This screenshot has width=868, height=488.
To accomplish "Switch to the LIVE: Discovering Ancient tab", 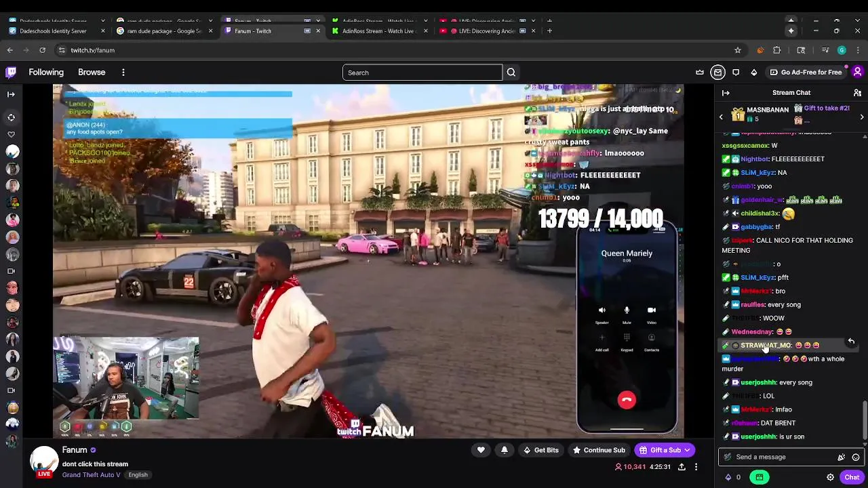I will click(487, 30).
